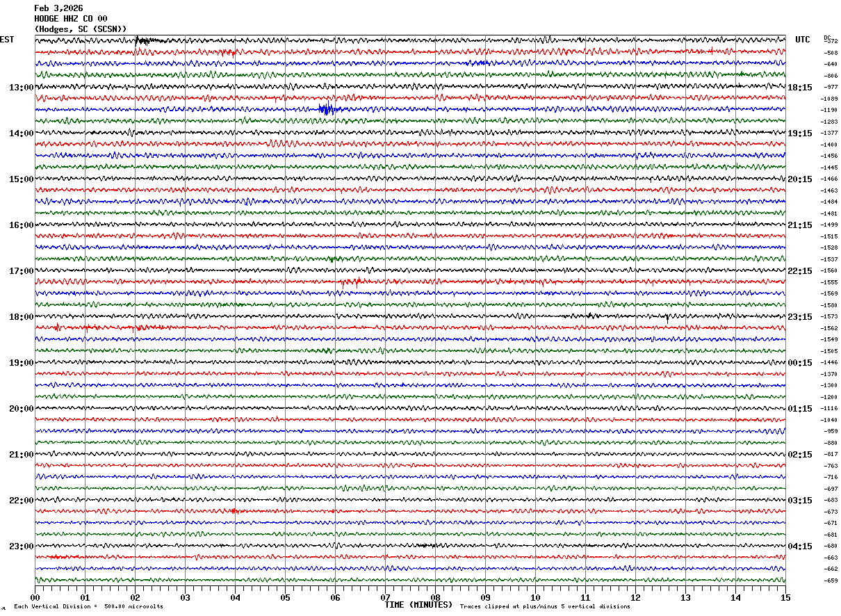Image resolution: width=841 pixels, height=616 pixels.
Task: Select the 16:00 EST time label
Action: (21, 225)
